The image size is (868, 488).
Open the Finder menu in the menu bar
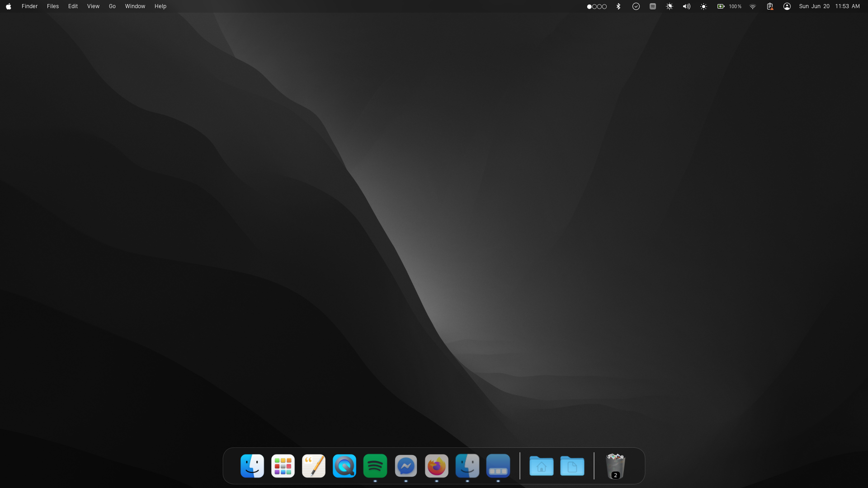pos(29,6)
